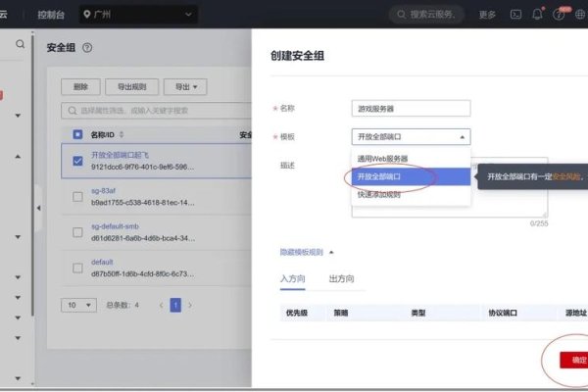
Task: Open the 控制台 console link
Action: coord(51,15)
